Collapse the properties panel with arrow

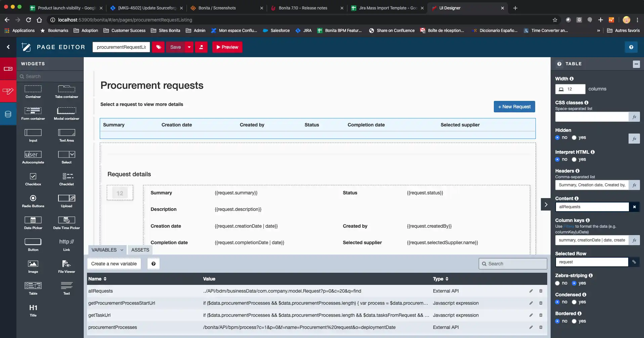[x=546, y=204]
